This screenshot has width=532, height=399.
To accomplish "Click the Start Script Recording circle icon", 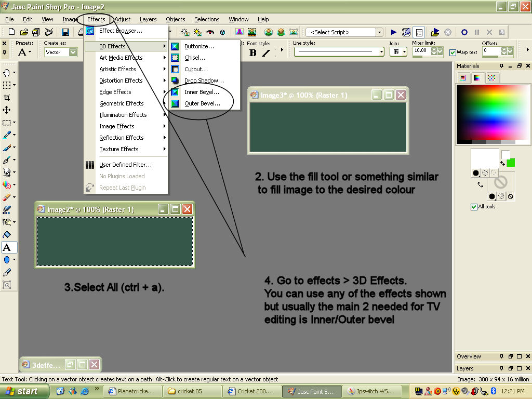I will coord(464,32).
